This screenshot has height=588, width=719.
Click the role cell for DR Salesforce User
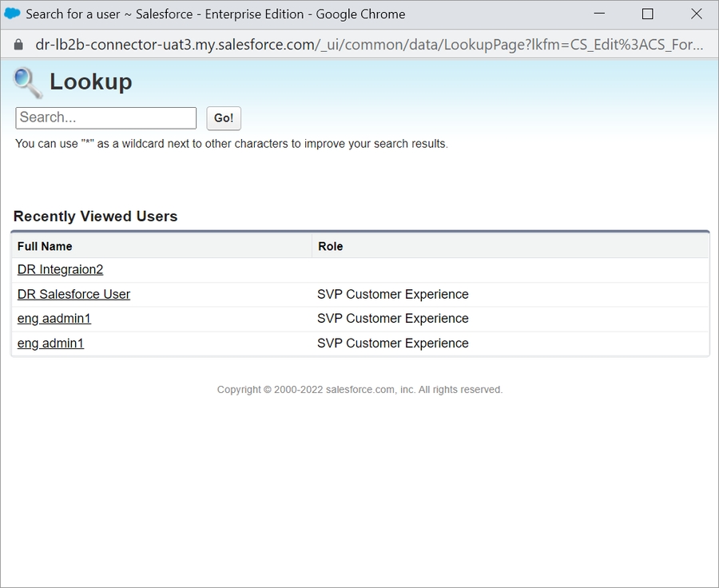[x=392, y=294]
